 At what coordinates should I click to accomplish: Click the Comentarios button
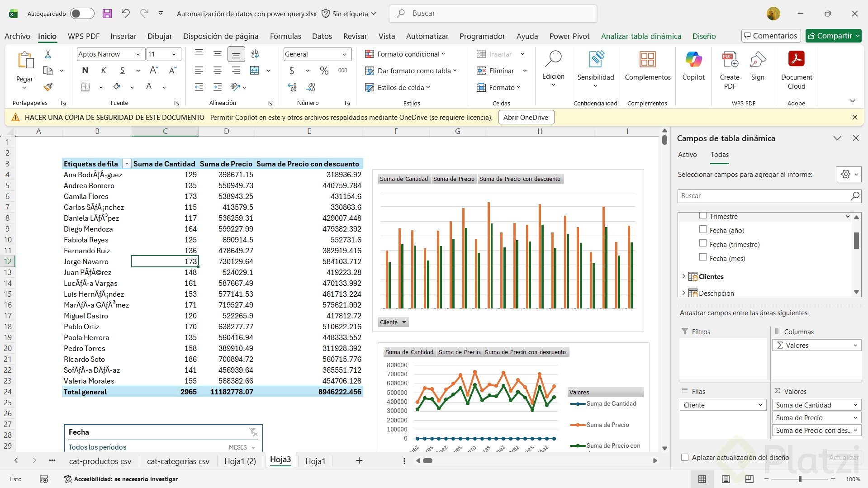(x=771, y=36)
